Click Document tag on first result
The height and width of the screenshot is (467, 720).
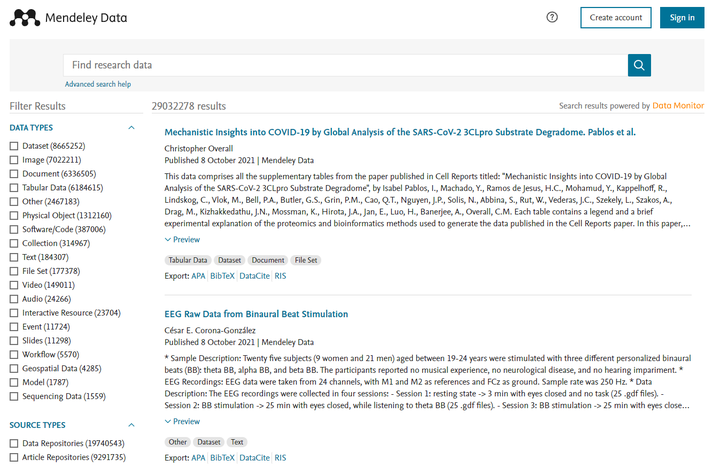point(268,260)
